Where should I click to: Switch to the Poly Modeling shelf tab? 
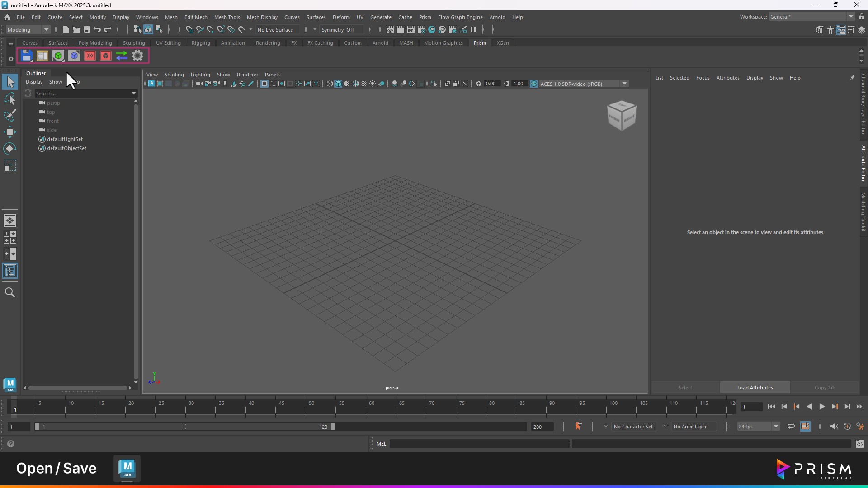(95, 43)
